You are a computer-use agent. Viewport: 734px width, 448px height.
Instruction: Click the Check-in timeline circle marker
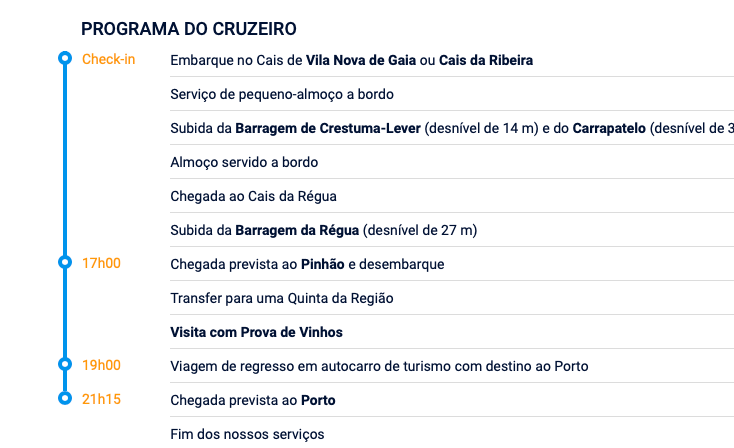[x=65, y=59]
